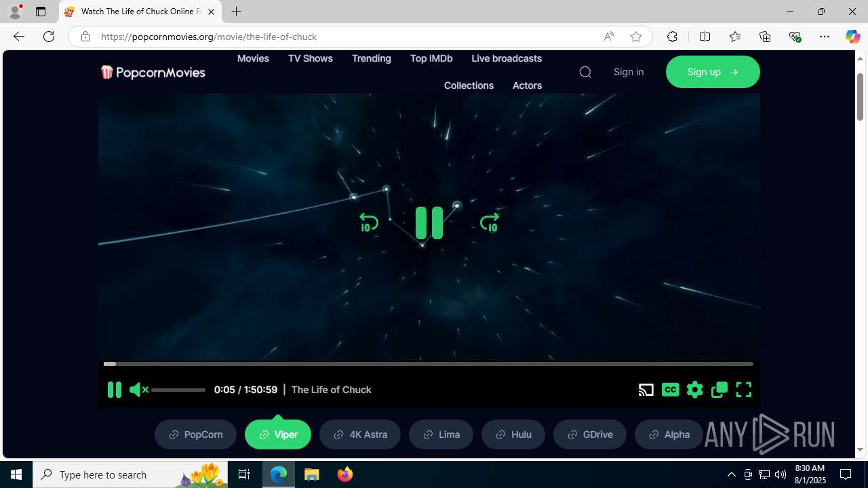Select Hulu server source

click(513, 434)
